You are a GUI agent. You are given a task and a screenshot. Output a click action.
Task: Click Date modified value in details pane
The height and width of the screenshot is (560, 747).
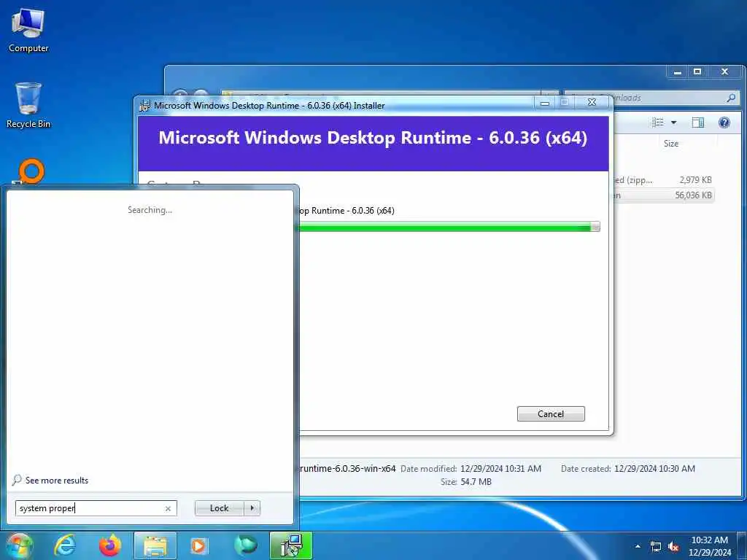pyautogui.click(x=500, y=469)
